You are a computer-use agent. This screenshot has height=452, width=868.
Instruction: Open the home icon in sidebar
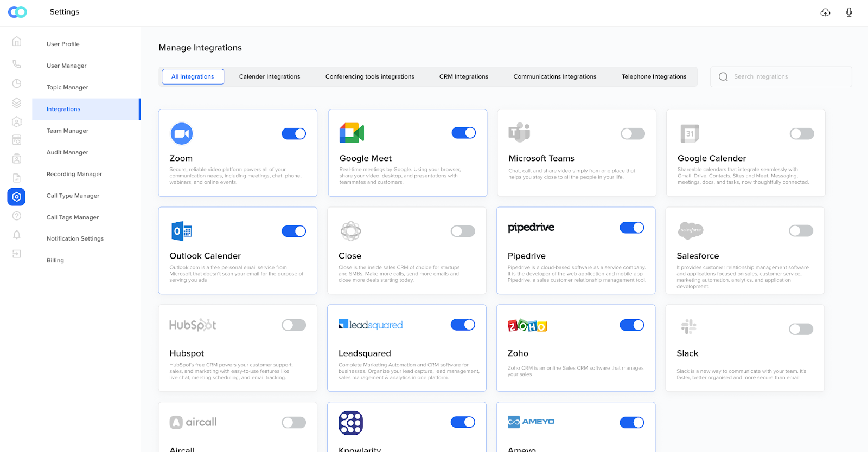(17, 41)
